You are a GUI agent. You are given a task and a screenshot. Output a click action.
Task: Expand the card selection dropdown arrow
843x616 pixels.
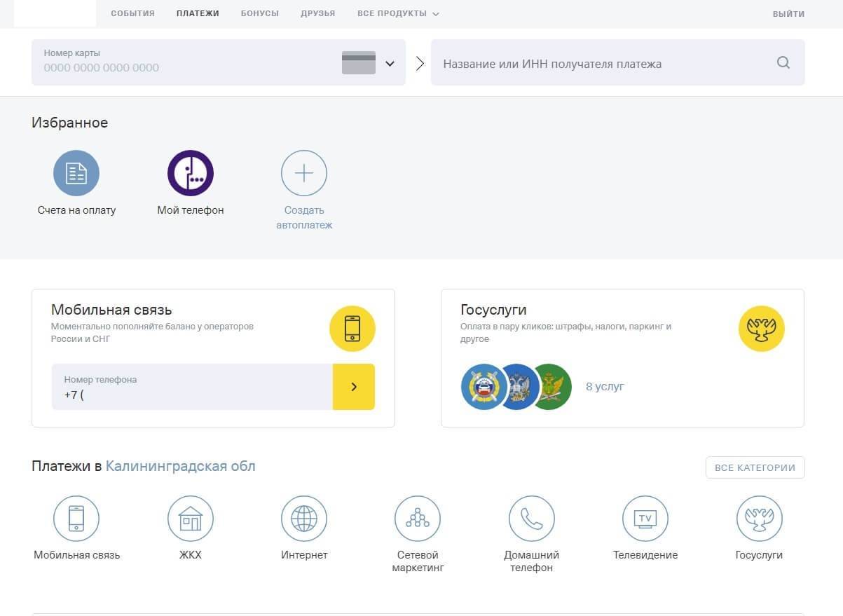(x=390, y=64)
